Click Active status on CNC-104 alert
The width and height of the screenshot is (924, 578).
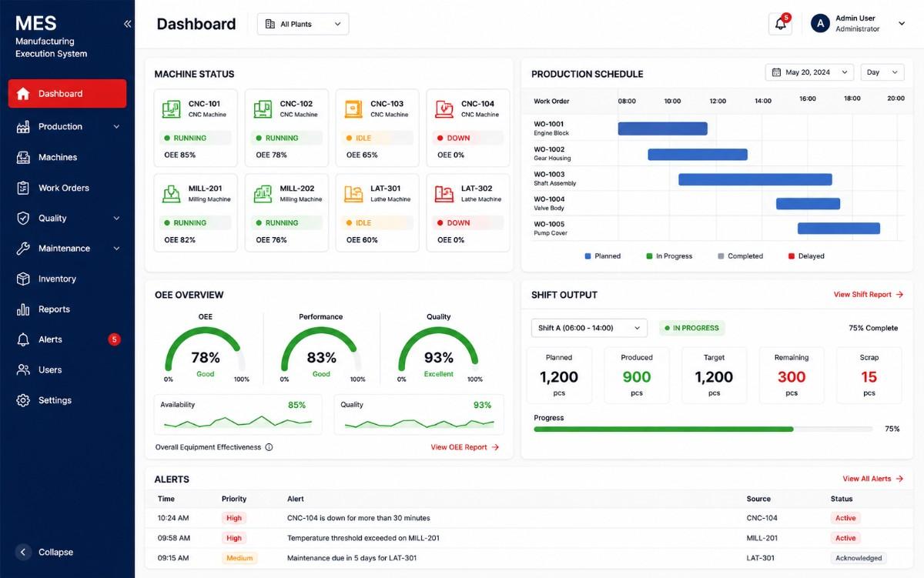pos(845,518)
